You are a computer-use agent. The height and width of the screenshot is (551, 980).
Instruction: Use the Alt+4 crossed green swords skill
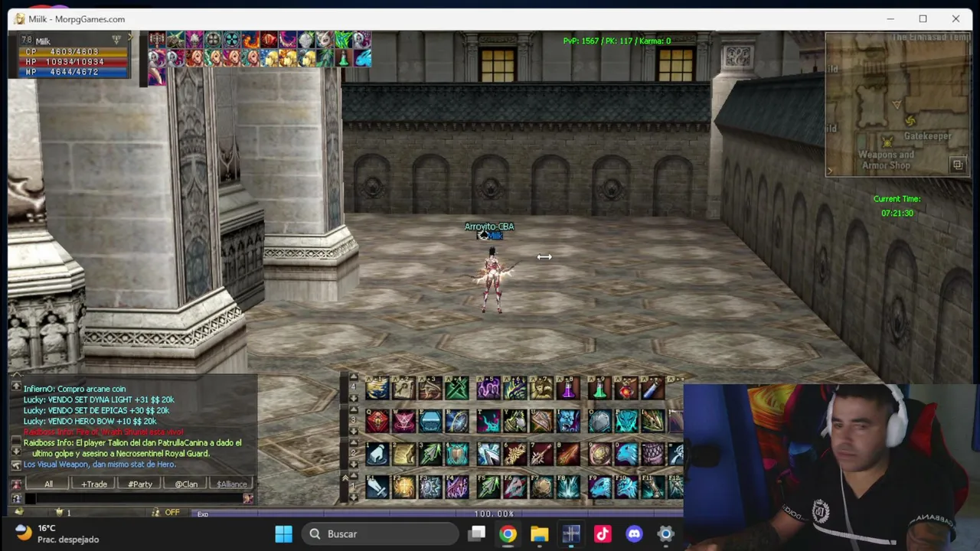coord(457,388)
